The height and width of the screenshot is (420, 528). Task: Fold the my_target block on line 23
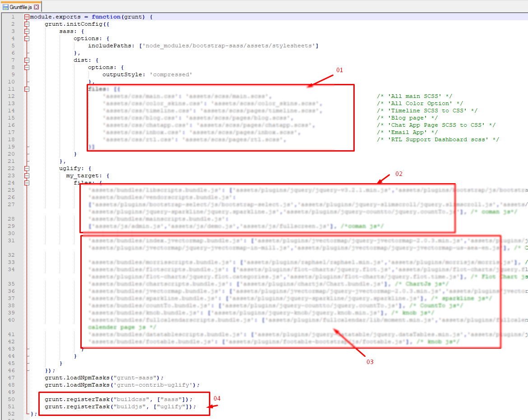pyautogui.click(x=27, y=175)
